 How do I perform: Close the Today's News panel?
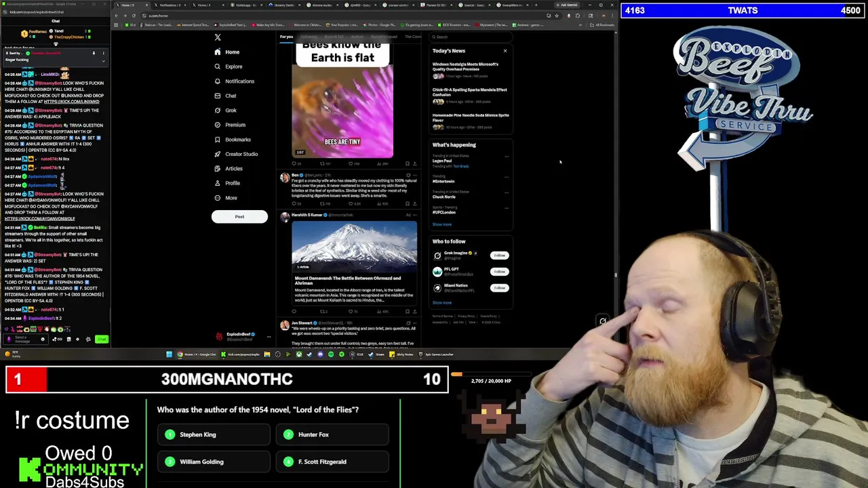click(x=505, y=51)
